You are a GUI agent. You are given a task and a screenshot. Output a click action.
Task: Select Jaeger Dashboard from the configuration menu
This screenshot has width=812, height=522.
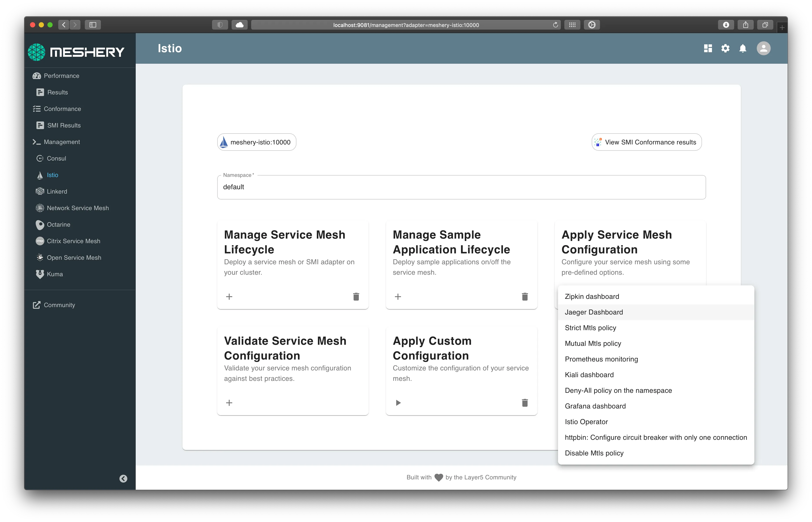594,312
